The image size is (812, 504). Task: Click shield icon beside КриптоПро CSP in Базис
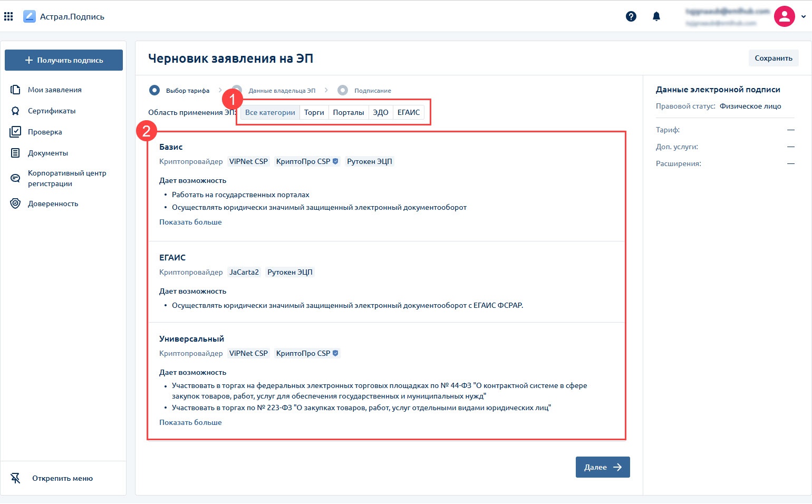coord(335,161)
